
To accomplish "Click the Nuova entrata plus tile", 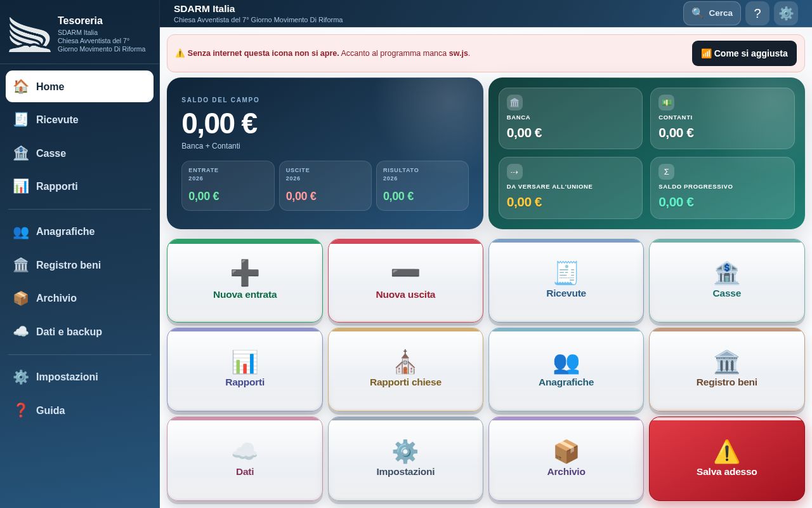I will pos(245,281).
